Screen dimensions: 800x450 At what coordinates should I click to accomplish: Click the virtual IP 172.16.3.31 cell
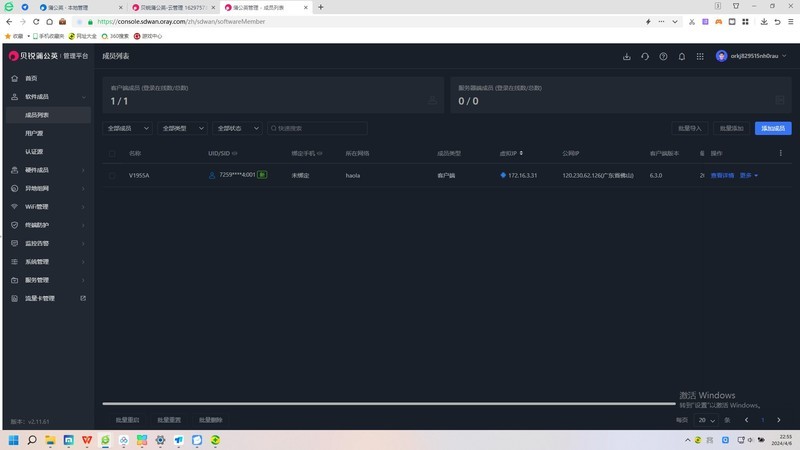click(522, 176)
